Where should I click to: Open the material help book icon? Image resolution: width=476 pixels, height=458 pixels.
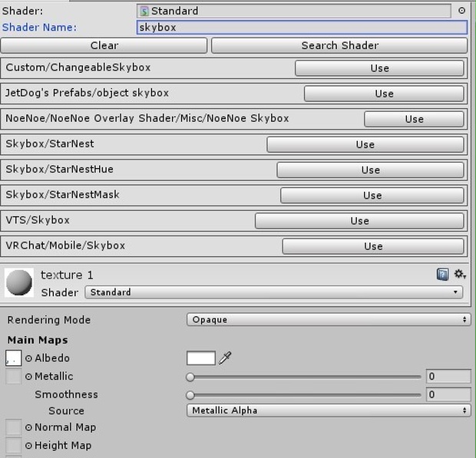[x=443, y=275]
